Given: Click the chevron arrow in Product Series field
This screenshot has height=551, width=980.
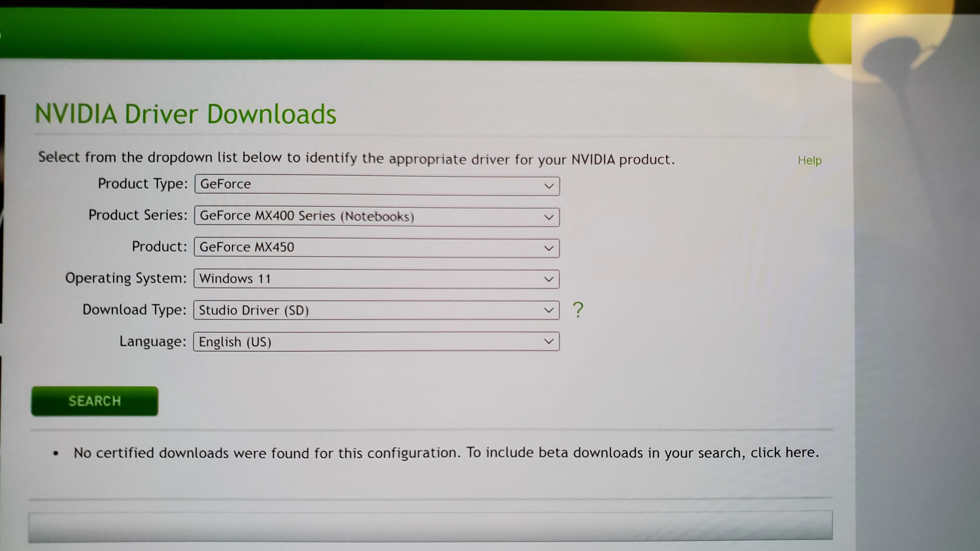Looking at the screenshot, I should (x=549, y=217).
